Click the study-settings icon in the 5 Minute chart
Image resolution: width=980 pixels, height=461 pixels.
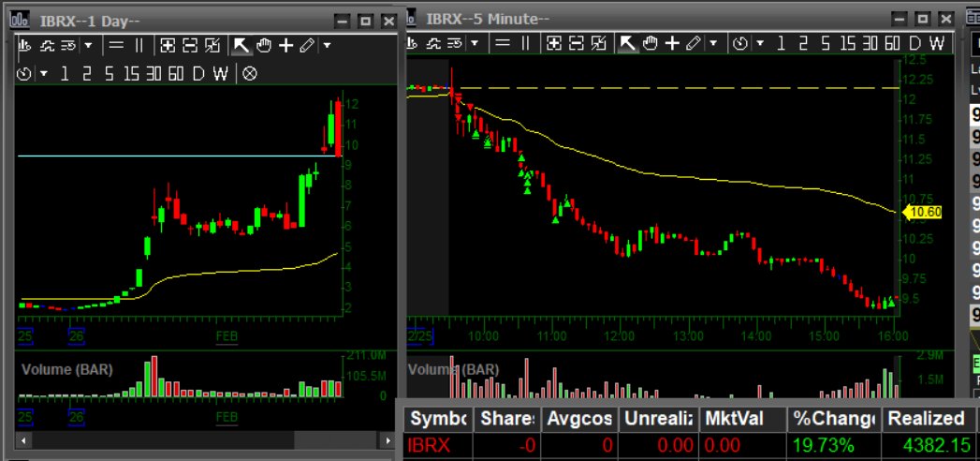(454, 43)
